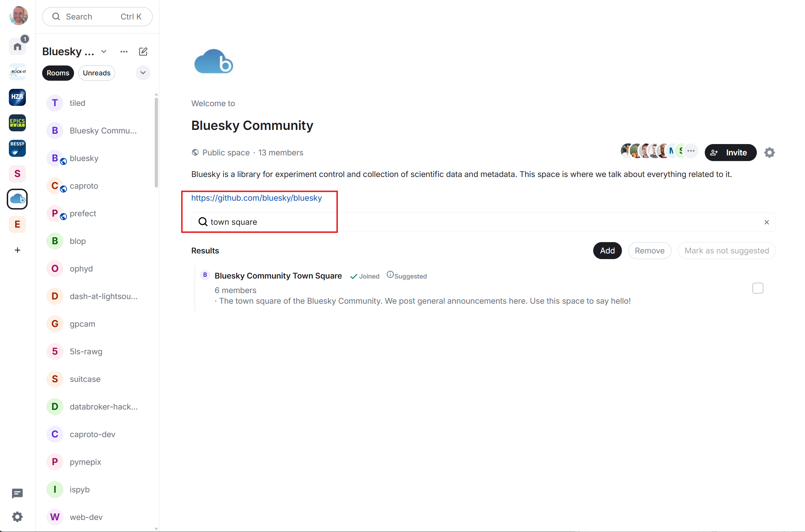Click the Add button

pos(607,251)
